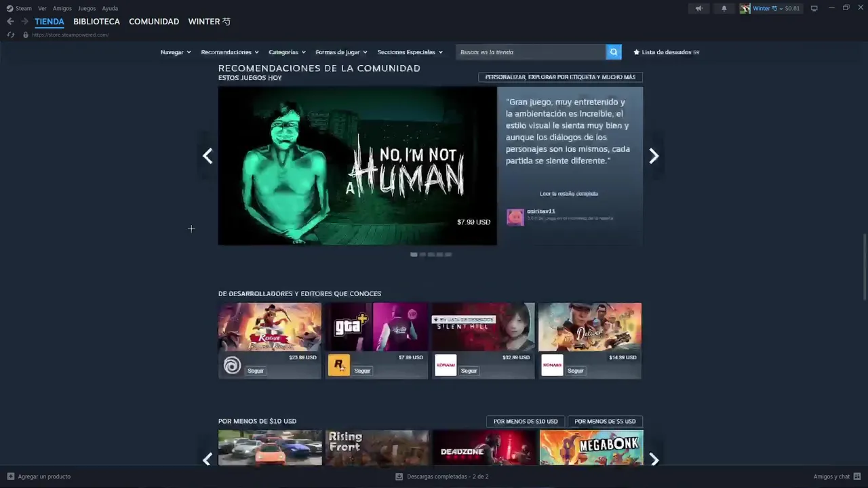
Task: Open No, I'm Not a Human banner
Action: click(357, 166)
